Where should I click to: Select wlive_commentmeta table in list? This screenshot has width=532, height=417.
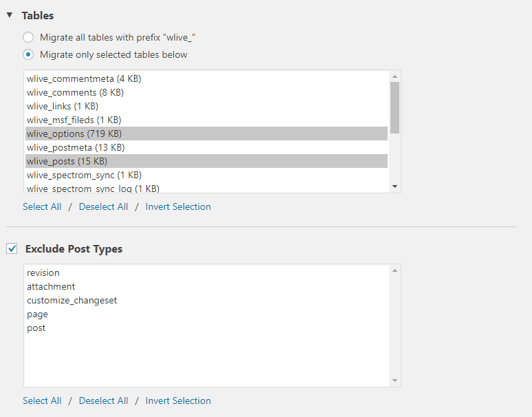click(x=84, y=78)
